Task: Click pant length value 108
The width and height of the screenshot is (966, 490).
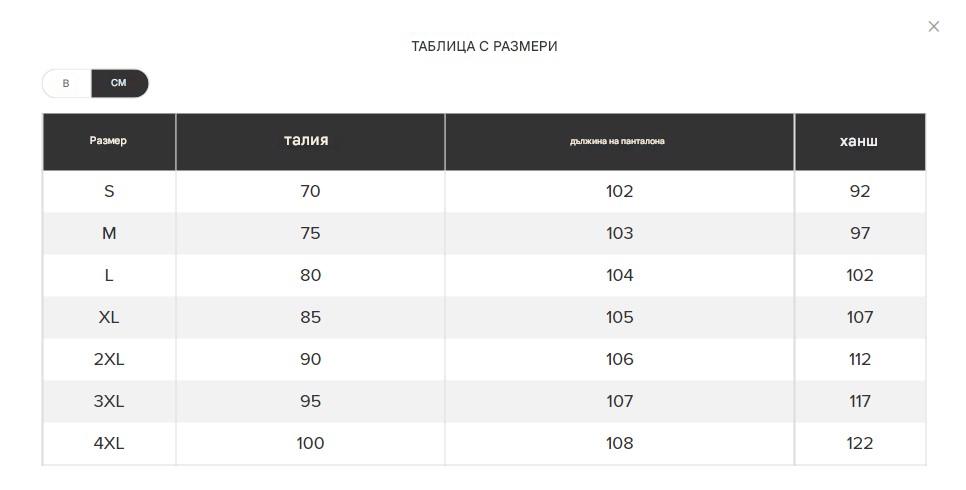Action: pos(619,443)
